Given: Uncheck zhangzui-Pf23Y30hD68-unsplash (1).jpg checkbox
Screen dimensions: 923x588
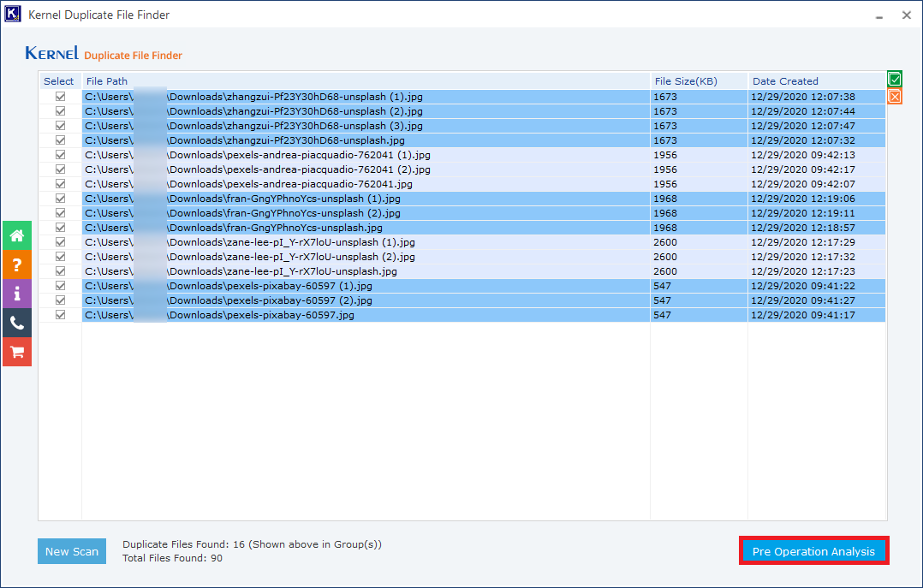Looking at the screenshot, I should [x=60, y=97].
